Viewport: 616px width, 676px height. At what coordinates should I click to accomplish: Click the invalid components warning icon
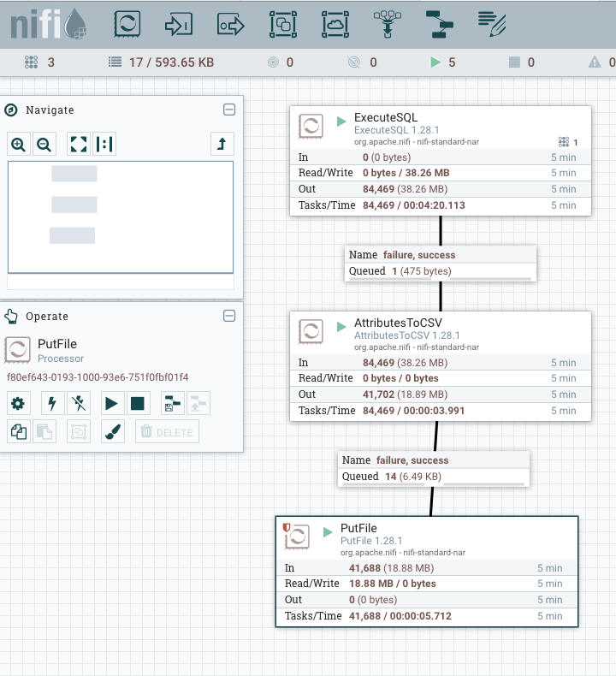tap(595, 62)
